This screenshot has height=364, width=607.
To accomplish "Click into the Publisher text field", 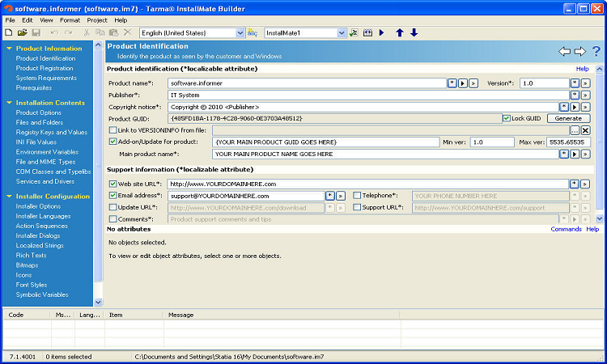I will pos(368,95).
